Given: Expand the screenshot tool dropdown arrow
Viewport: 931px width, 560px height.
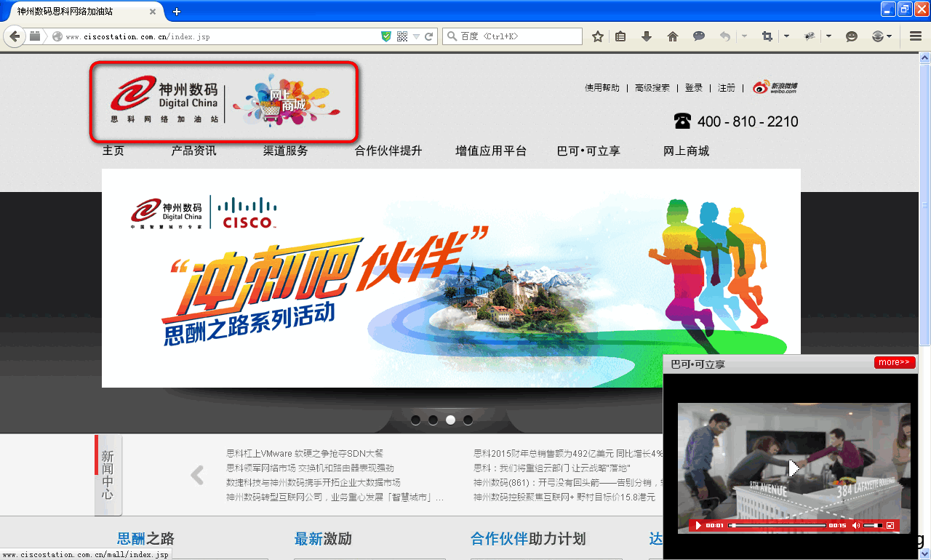Looking at the screenshot, I should 786,36.
